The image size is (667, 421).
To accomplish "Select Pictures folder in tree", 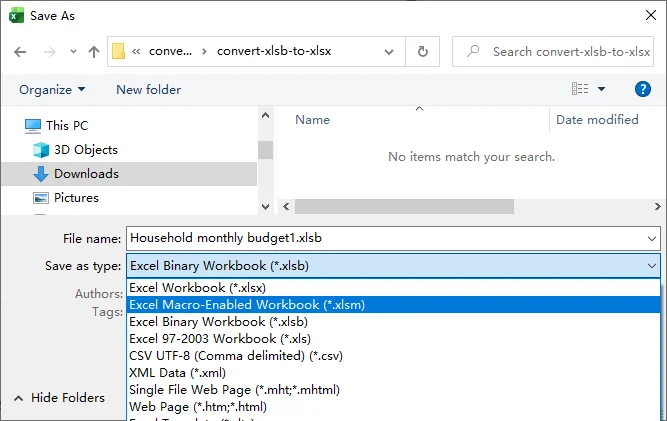I will tap(76, 198).
